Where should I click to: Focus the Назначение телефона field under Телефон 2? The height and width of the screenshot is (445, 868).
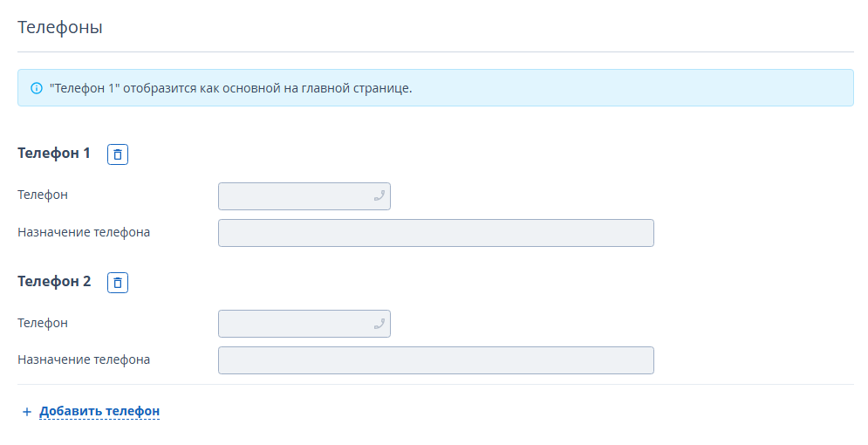[436, 360]
